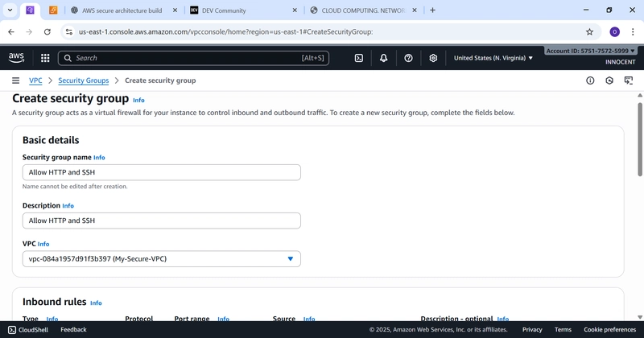Focus the Description input field
Viewport: 644px width, 338px height.
162,221
